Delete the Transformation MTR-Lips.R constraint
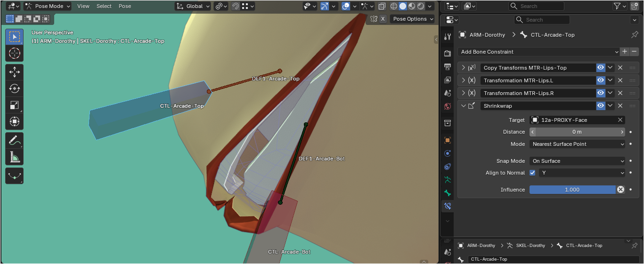This screenshot has width=644, height=264. pyautogui.click(x=620, y=93)
